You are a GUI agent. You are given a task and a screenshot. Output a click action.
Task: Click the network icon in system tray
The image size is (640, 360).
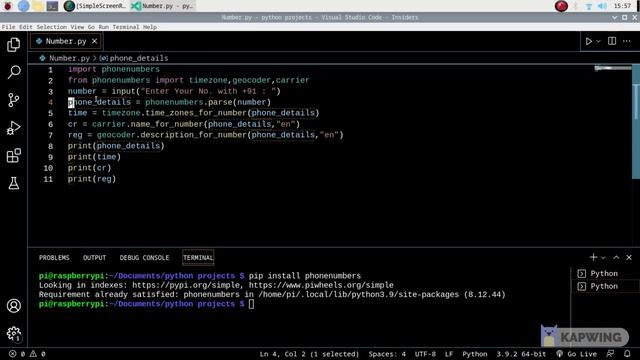(589, 6)
